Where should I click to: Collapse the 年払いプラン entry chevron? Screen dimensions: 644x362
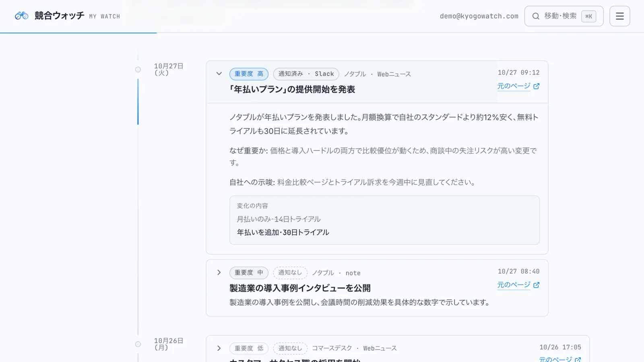pos(219,74)
